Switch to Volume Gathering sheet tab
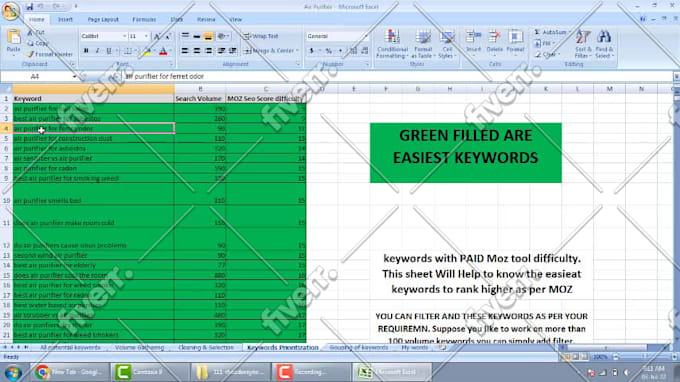The width and height of the screenshot is (680, 382). tap(139, 348)
